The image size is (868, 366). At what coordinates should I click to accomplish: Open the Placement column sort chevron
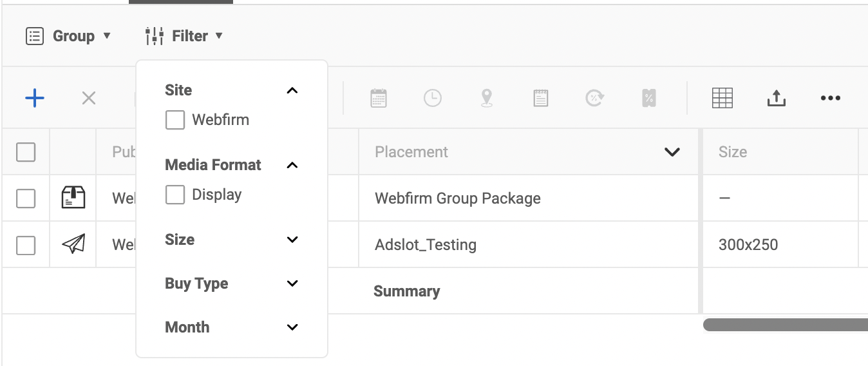pos(672,152)
